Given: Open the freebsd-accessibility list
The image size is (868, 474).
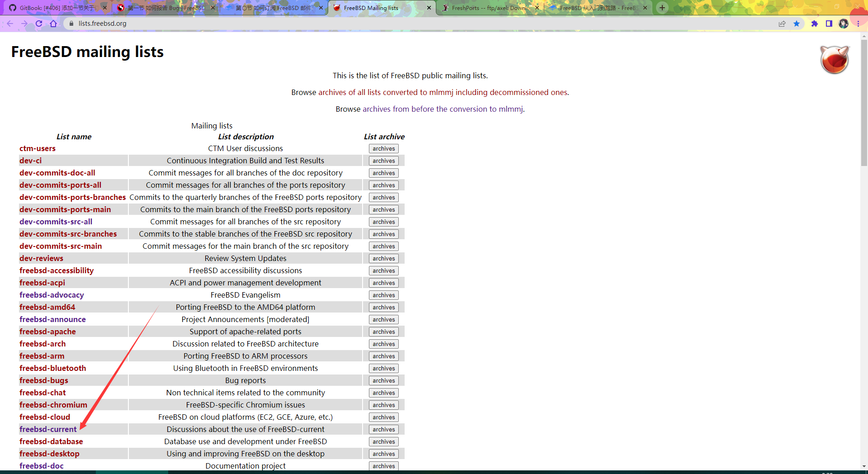Looking at the screenshot, I should [x=57, y=270].
